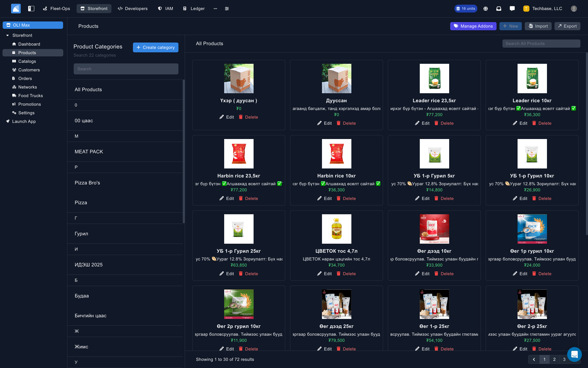Open the inbox tray icon
This screenshot has width=588, height=368.
(x=499, y=9)
